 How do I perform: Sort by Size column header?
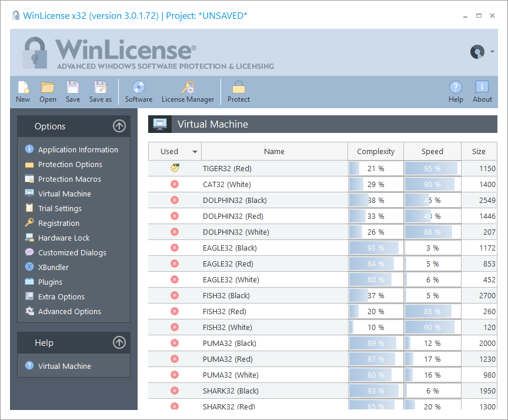tap(479, 151)
